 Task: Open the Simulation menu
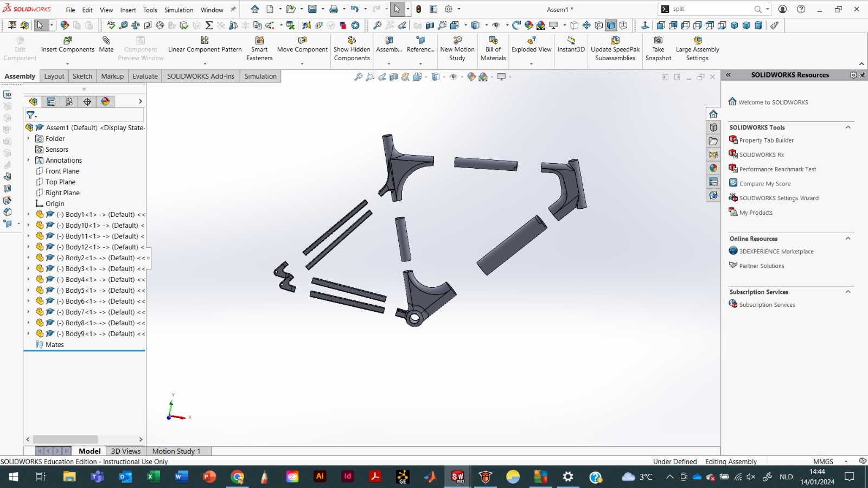coord(179,10)
